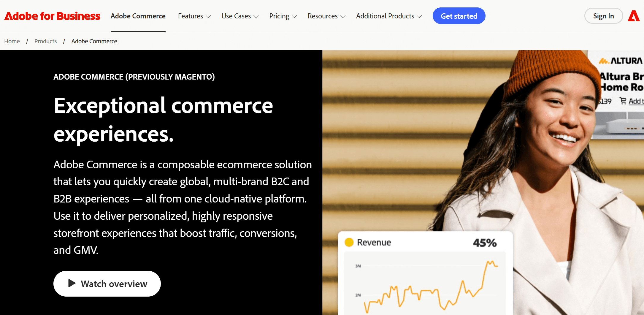Image resolution: width=644 pixels, height=315 pixels.
Task: Open Products breadcrumb link
Action: pos(45,41)
